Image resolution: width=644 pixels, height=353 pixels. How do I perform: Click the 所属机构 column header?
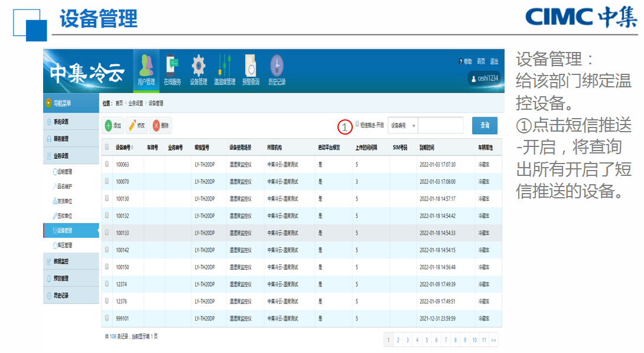click(274, 148)
